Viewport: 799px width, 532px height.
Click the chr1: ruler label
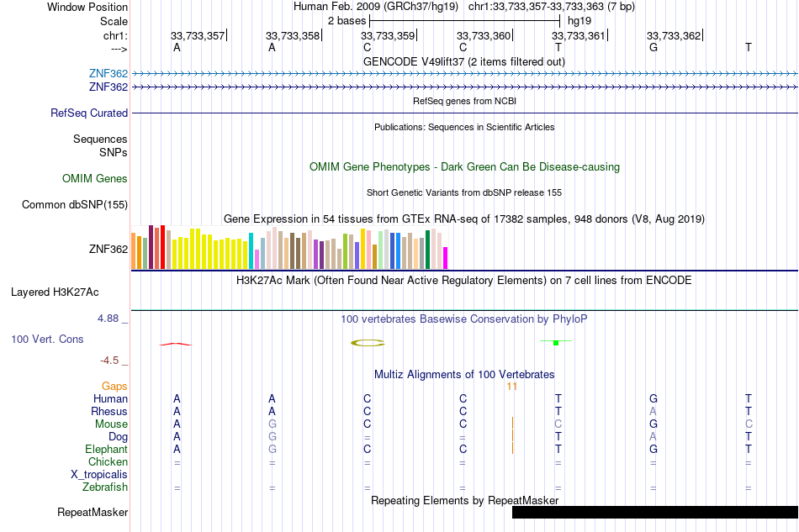point(115,35)
